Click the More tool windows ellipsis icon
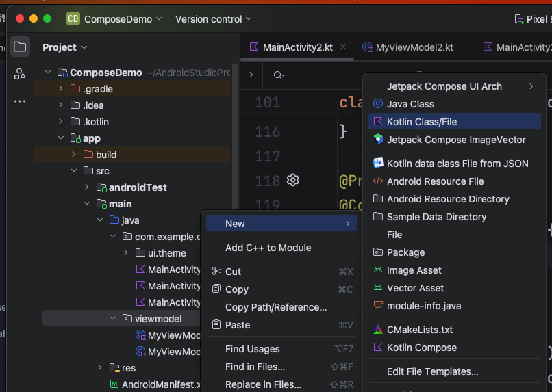Viewport: 552px width, 392px height. (20, 101)
